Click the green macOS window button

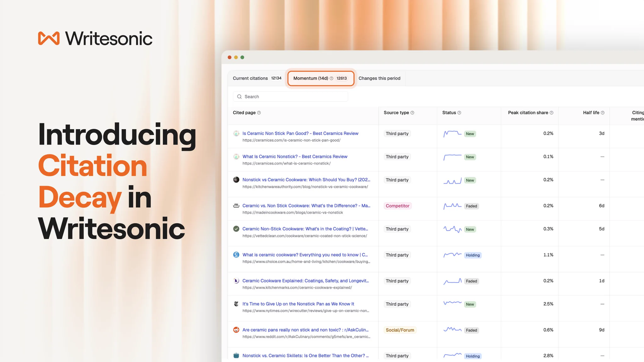[242, 57]
